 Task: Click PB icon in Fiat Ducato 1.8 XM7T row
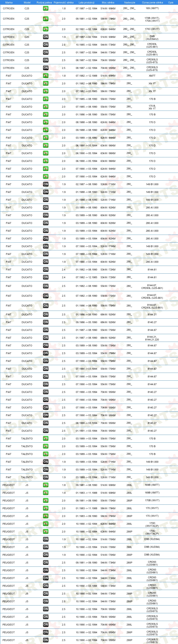click(x=46, y=76)
